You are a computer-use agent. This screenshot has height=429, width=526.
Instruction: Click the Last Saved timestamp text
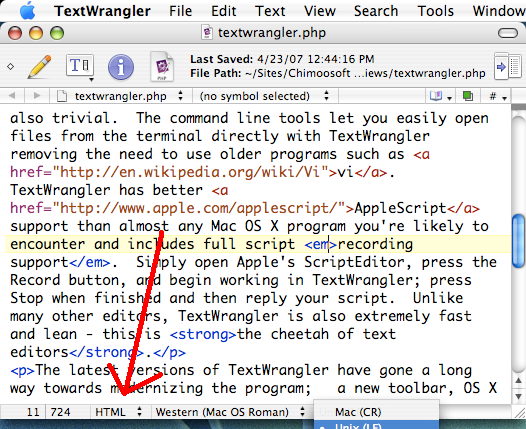282,59
